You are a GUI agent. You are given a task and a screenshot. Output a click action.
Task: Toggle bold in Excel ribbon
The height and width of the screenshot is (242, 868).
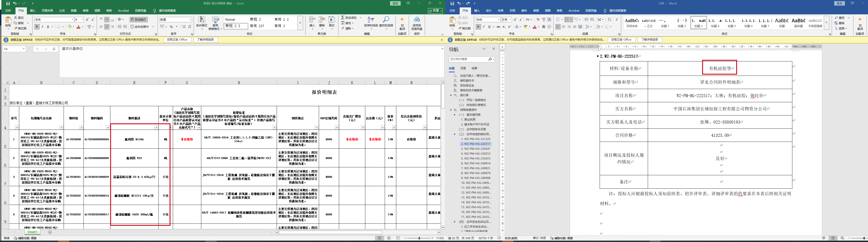tap(37, 27)
